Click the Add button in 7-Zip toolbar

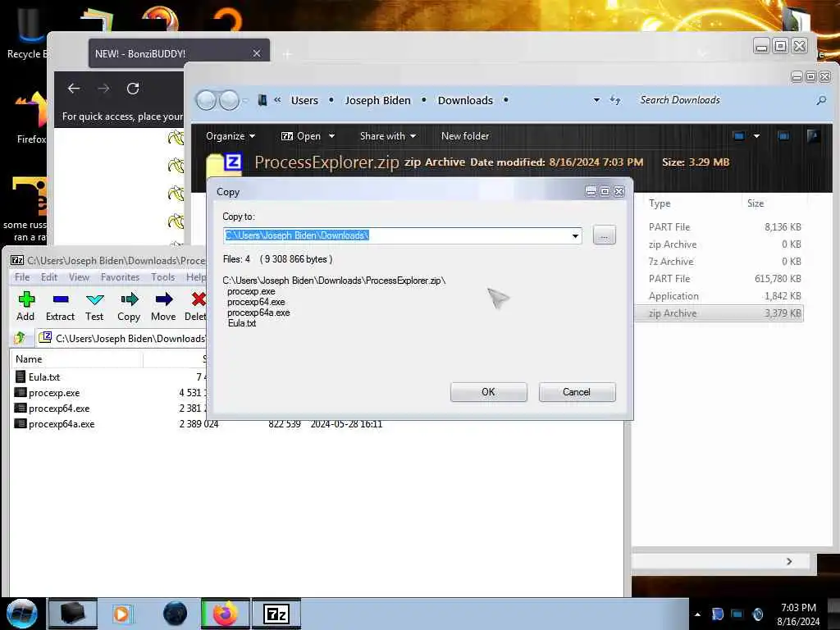tap(25, 306)
